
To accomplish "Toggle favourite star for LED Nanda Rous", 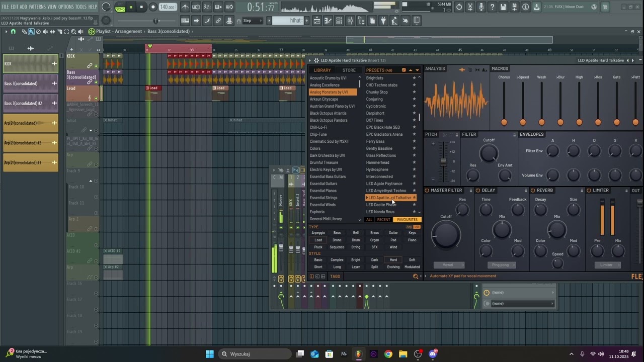I will point(414,212).
